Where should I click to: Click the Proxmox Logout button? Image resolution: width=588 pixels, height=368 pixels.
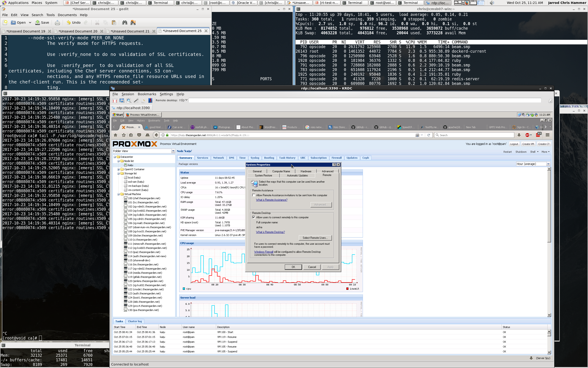point(514,144)
